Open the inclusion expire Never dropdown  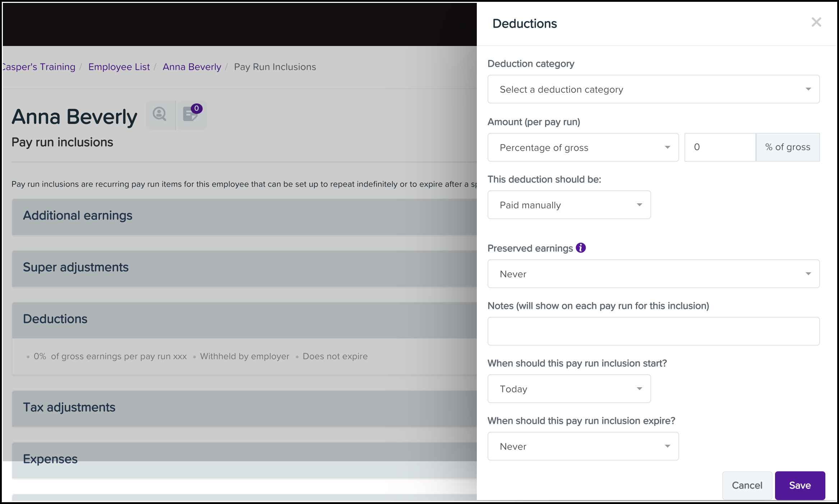(583, 446)
